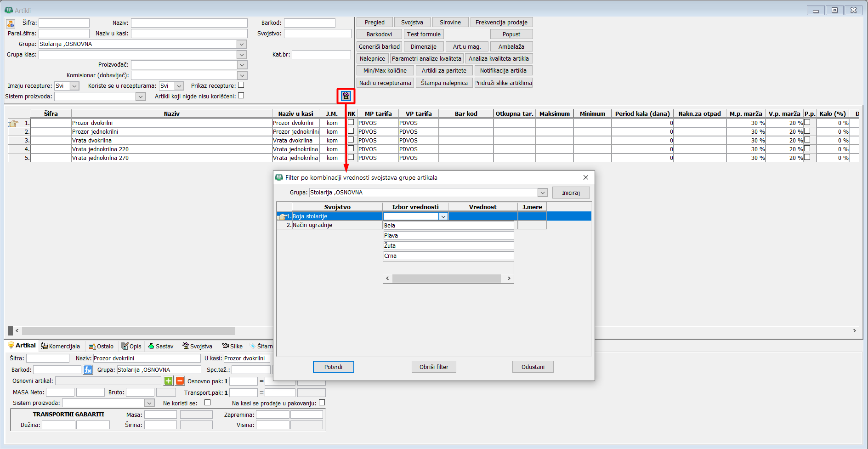Open the property filter icon outlined in red
868x449 pixels.
346,96
